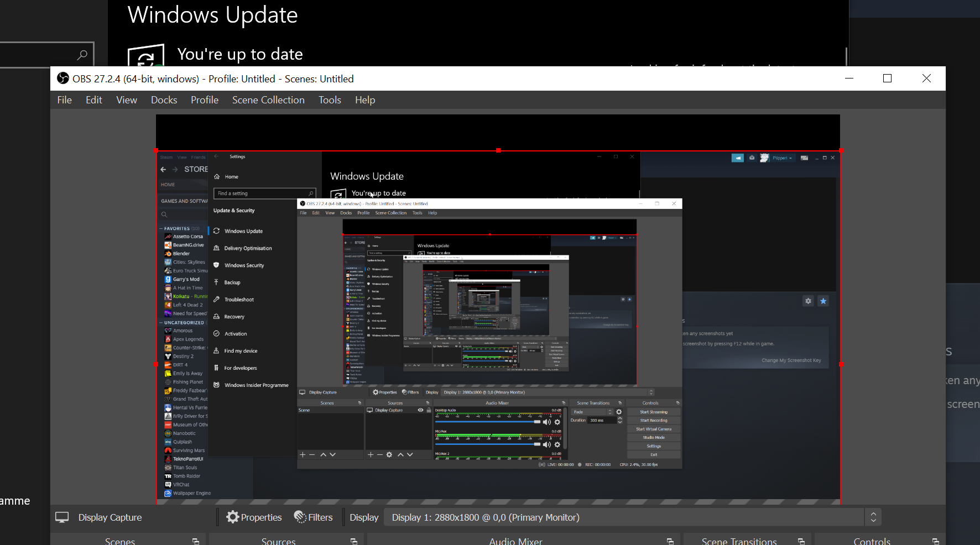Screen dimensions: 980x545
Task: Maximize the OBS window
Action: click(x=888, y=78)
